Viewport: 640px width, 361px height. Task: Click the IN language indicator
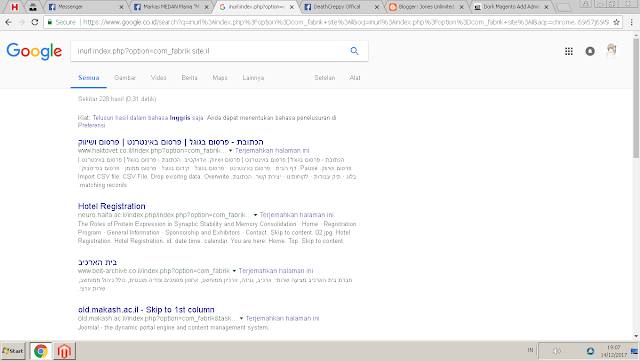530,350
